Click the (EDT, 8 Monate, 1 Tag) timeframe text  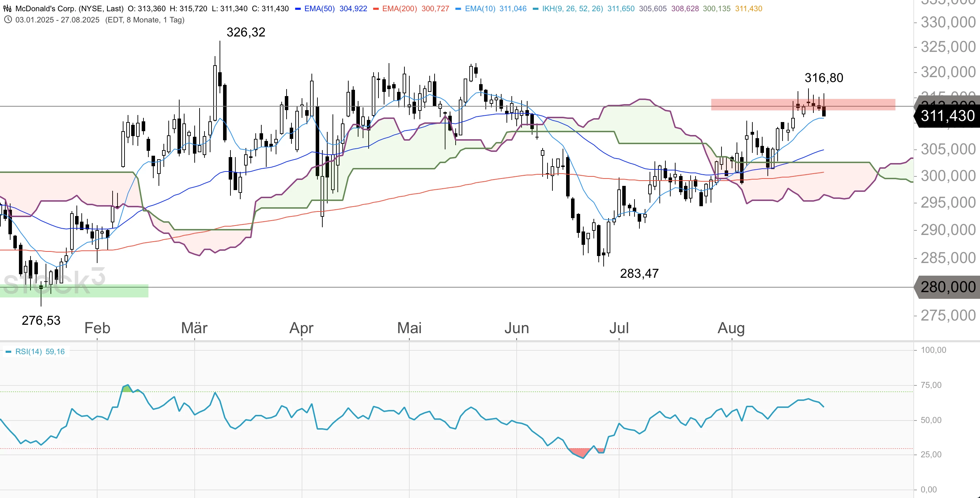point(145,20)
